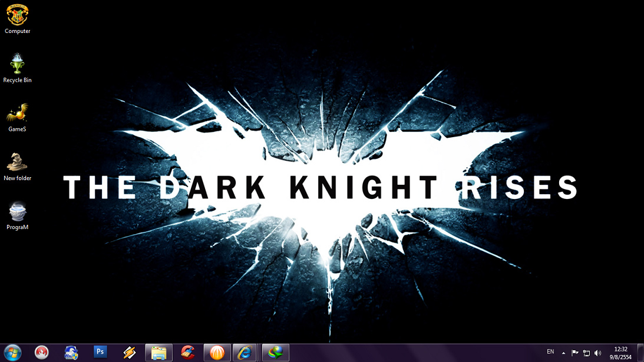Switch to Internet Download Manager in taskbar
The width and height of the screenshot is (644, 362).
[x=276, y=353]
